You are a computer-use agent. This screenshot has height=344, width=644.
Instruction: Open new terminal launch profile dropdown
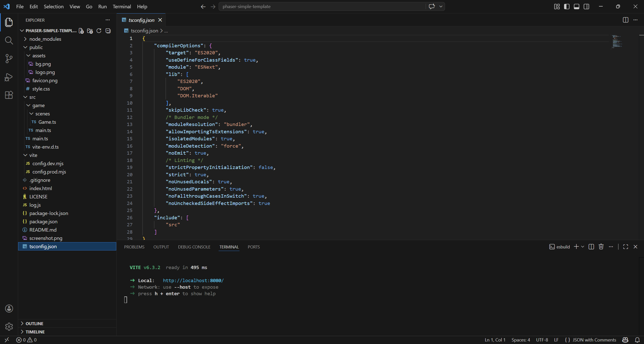(x=583, y=247)
